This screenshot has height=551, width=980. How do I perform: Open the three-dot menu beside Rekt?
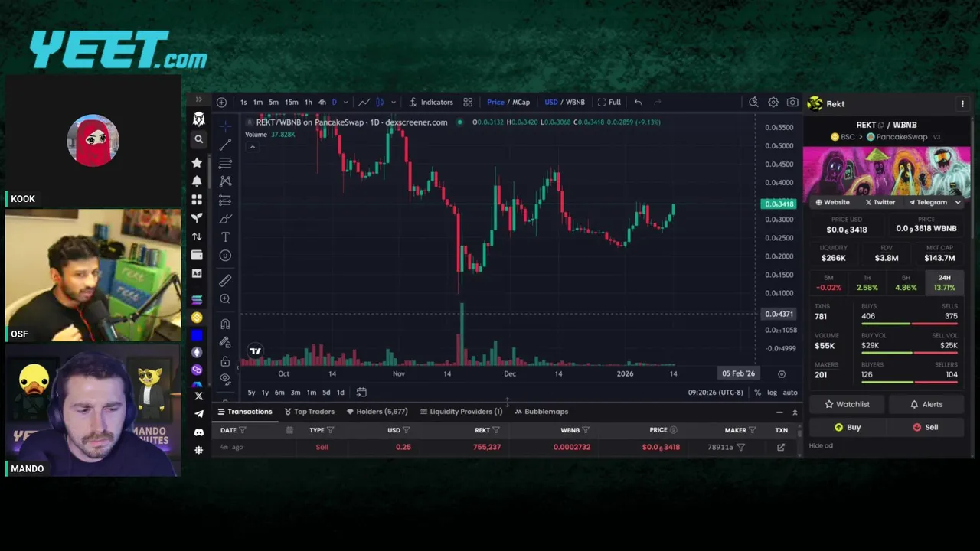[962, 103]
